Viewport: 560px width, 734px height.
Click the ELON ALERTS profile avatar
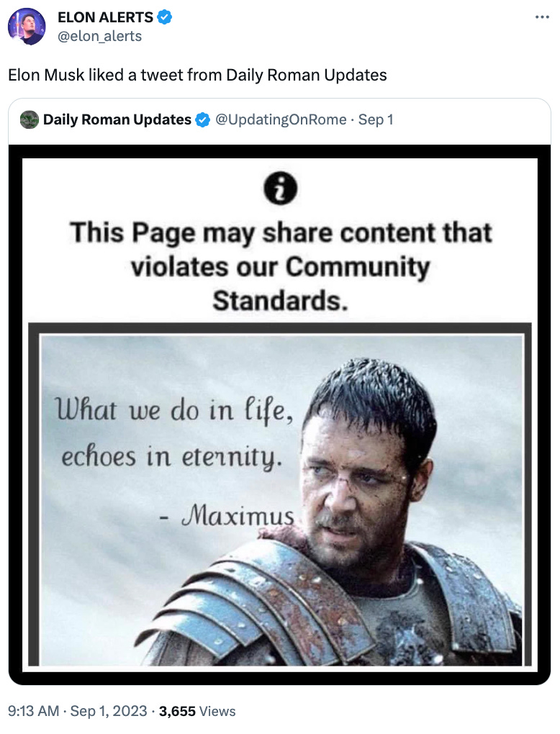tap(27, 26)
